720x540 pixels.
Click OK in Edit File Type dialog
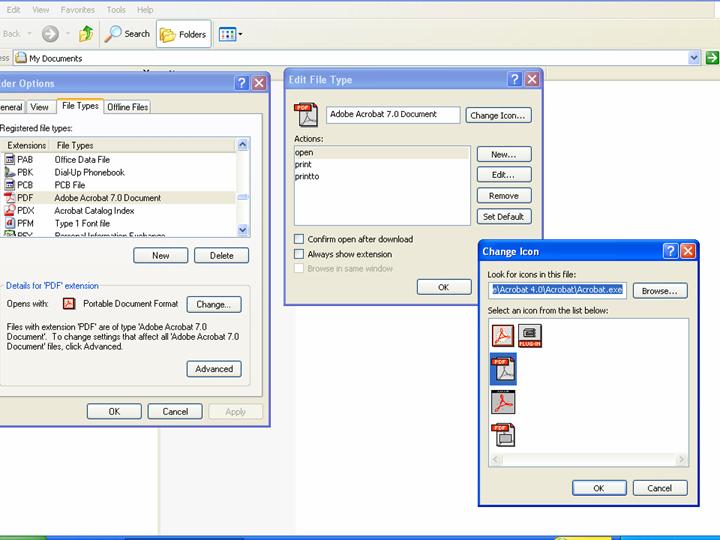444,287
